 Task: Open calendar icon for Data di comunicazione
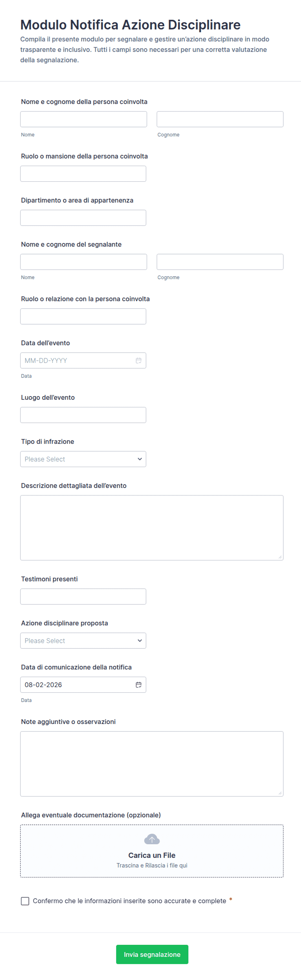point(139,684)
